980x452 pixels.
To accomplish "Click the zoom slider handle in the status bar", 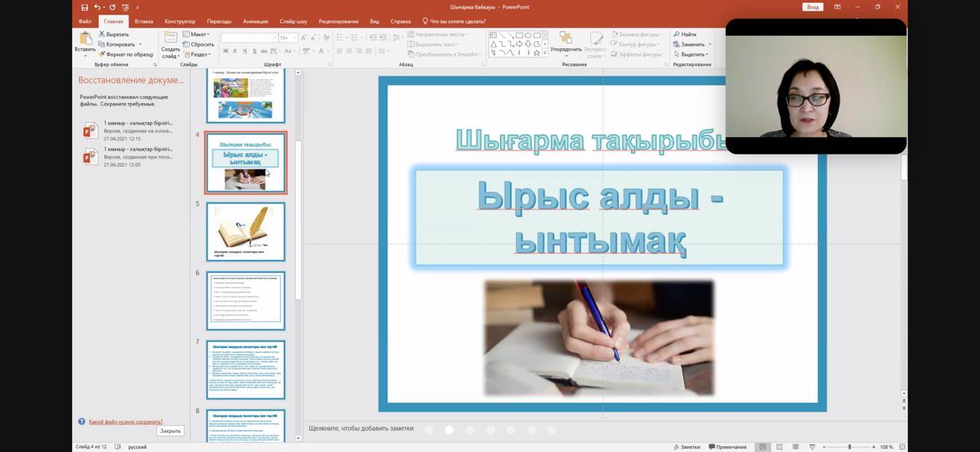I will click(849, 447).
